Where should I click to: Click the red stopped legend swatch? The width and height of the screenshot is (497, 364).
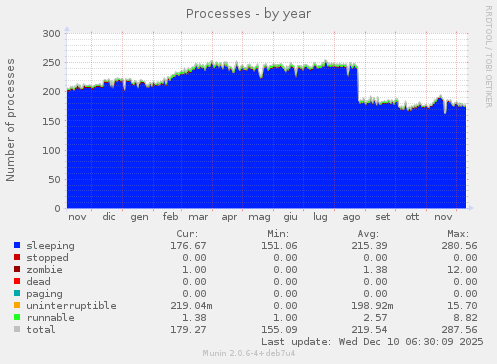pyautogui.click(x=17, y=257)
